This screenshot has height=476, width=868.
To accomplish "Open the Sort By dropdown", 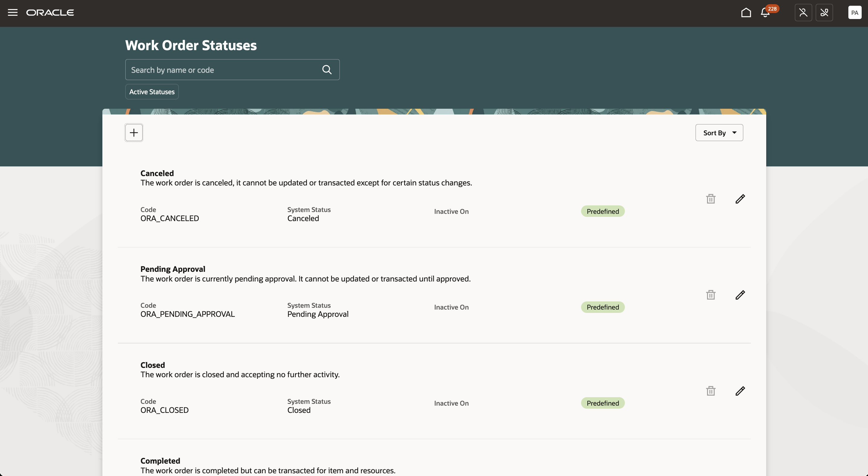I will 719,133.
